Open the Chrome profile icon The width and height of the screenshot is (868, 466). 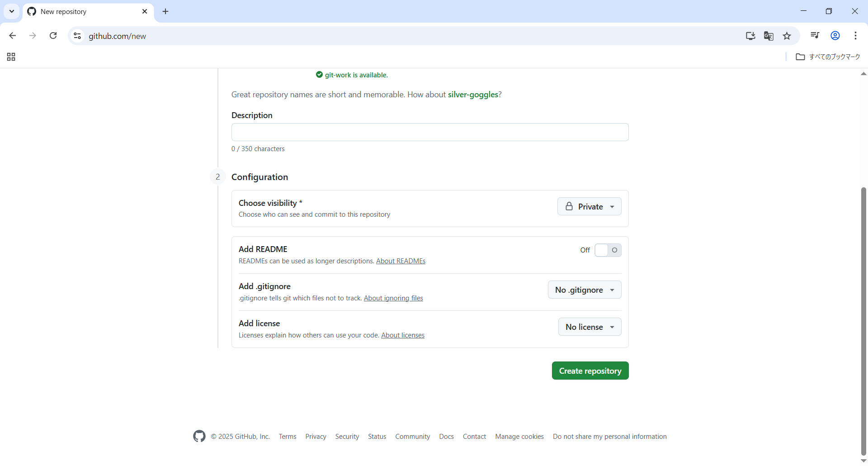835,36
